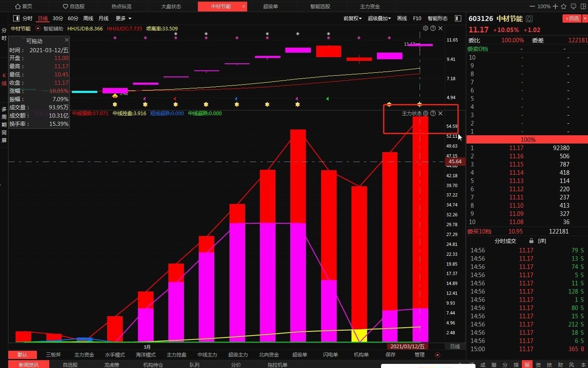Click the 2021/03/12/五 date marker on axis
Viewport: 588px width, 368px height.
[x=407, y=347]
